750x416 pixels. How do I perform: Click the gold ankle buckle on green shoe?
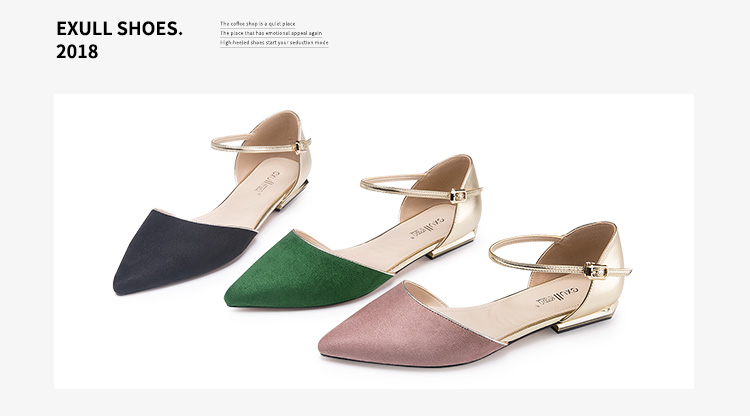458,195
